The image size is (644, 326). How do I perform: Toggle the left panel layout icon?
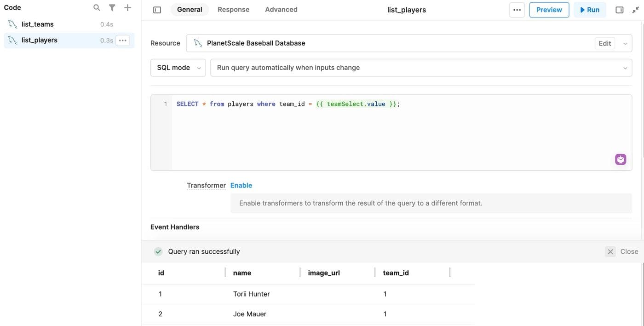point(157,10)
